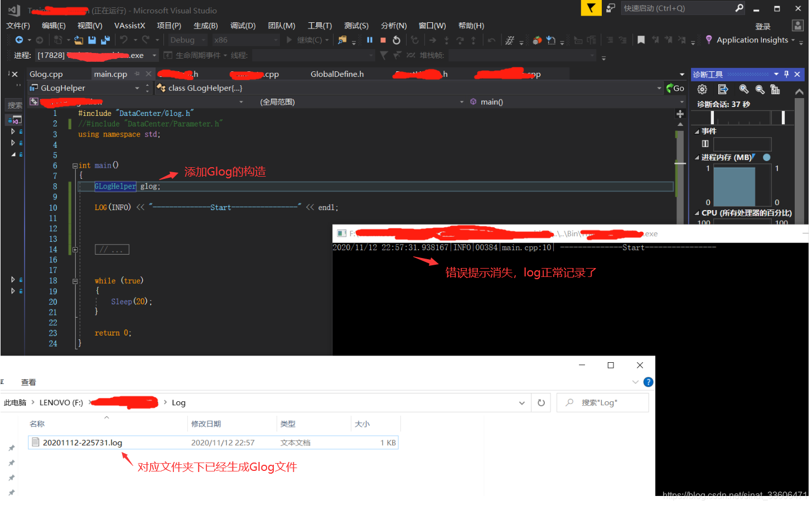Select Zoom Out magnifier in Diagnostic Tools panel
812x506 pixels.
tap(760, 89)
